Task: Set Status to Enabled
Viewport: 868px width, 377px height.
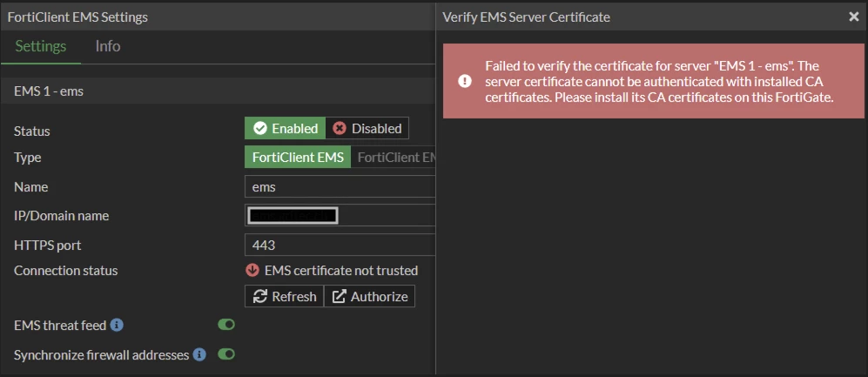Action: pyautogui.click(x=286, y=129)
